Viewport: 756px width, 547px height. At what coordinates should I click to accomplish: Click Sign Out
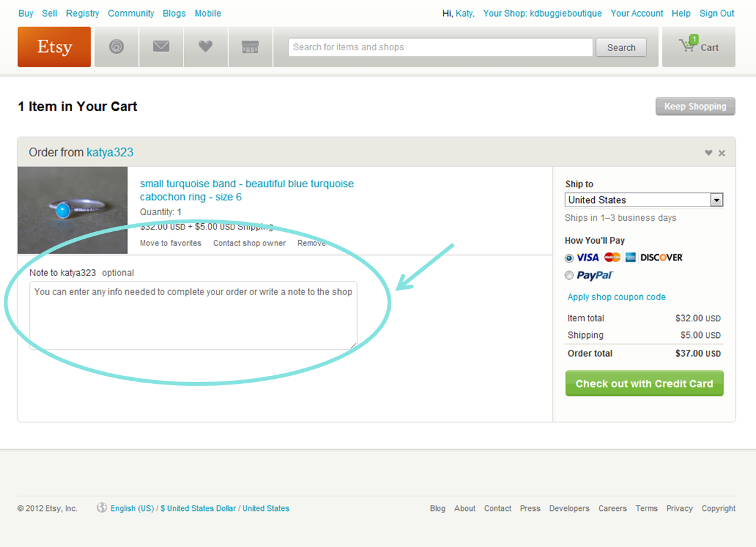click(x=717, y=13)
